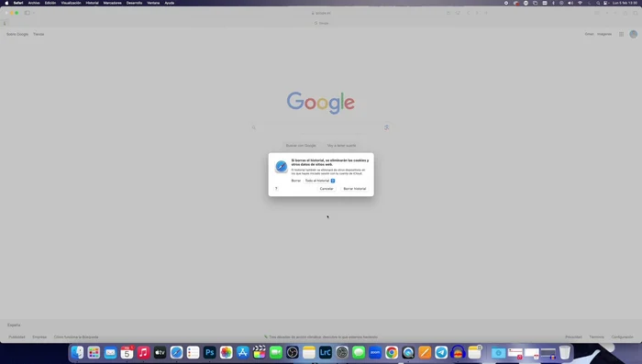Open the Términos footer link

click(x=596, y=337)
